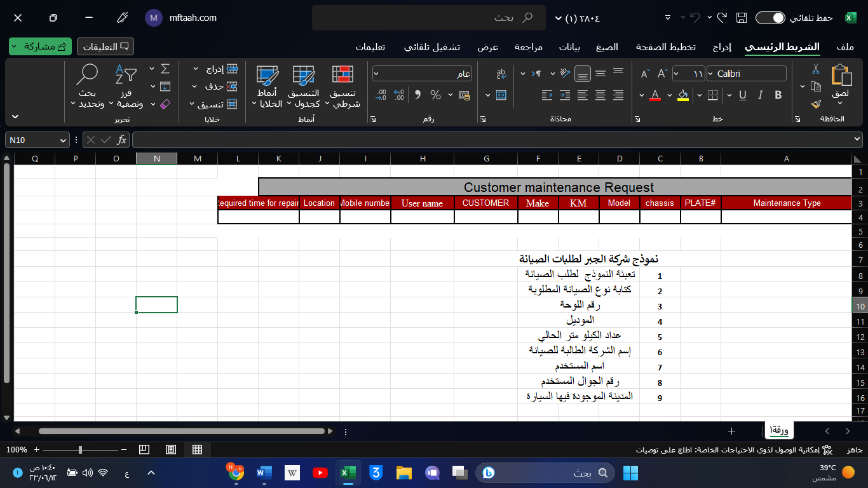
Task: Open the Name Box N10 dropdown
Action: click(x=63, y=140)
